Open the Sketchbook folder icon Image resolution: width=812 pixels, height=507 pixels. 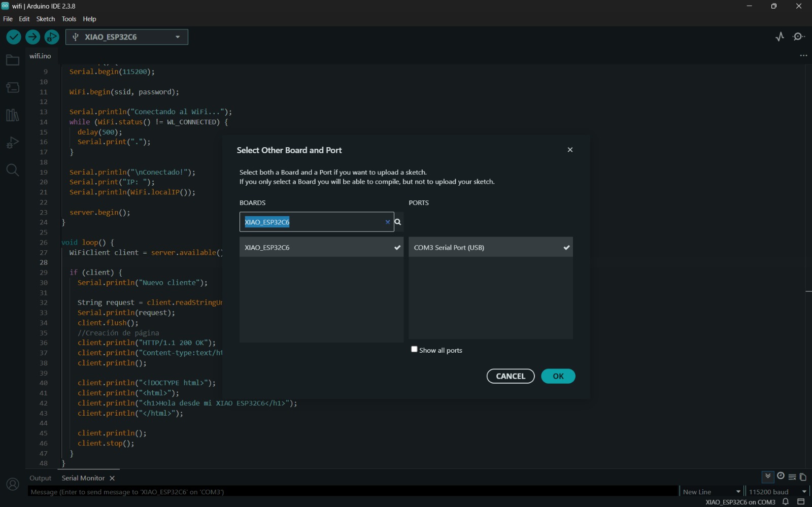[13, 60]
